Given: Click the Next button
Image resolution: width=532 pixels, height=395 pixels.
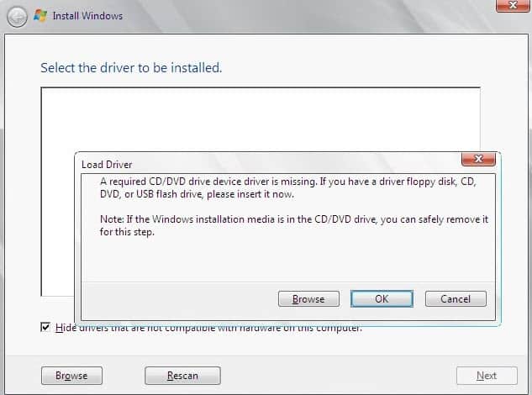Looking at the screenshot, I should click(x=487, y=376).
